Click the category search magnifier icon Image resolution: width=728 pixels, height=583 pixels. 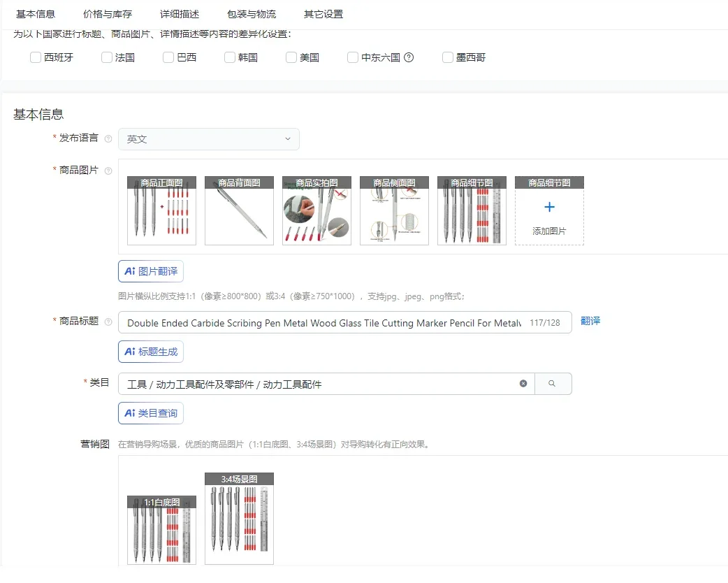click(552, 384)
